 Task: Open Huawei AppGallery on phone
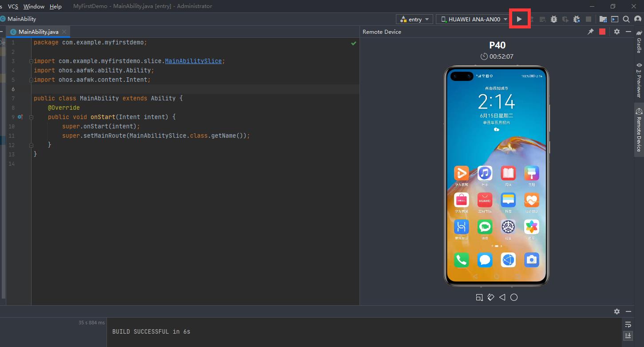[x=485, y=200]
